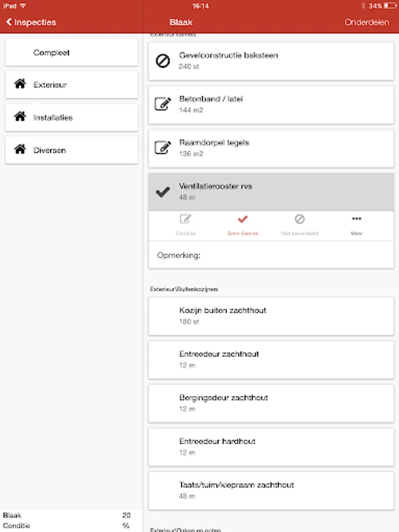
Task: Choose the Niet beoordeeld icon
Action: point(300,220)
